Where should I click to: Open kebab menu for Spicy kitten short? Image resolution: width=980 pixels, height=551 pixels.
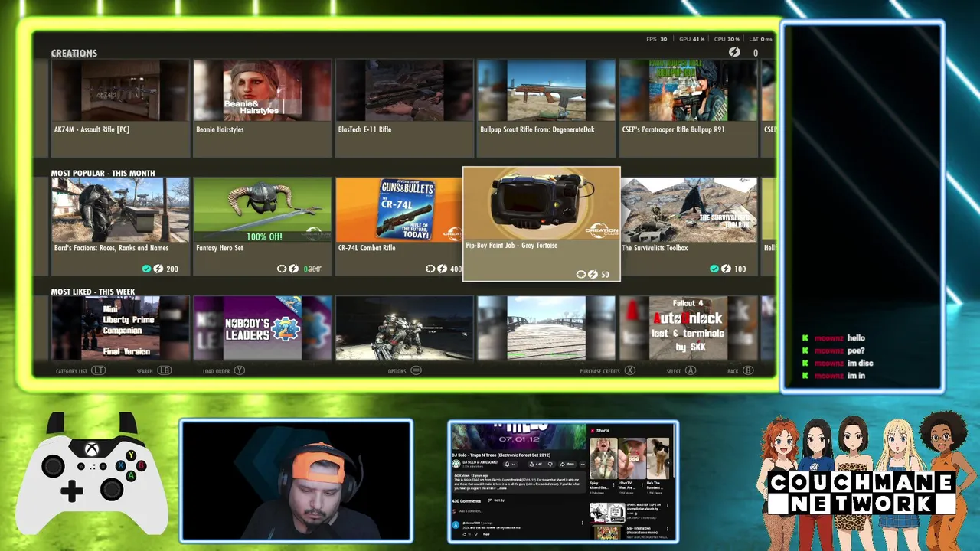pos(613,485)
